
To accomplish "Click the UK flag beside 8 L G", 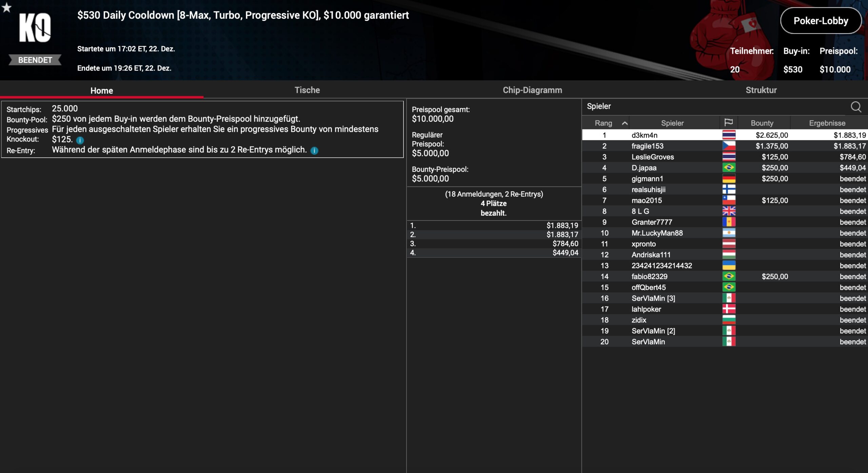I will point(729,211).
